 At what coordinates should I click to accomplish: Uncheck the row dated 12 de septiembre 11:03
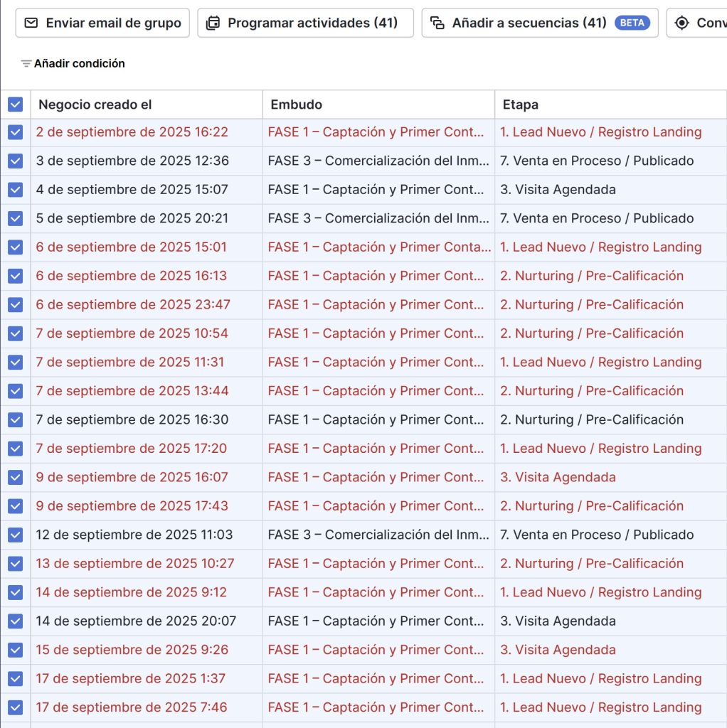[x=15, y=535]
